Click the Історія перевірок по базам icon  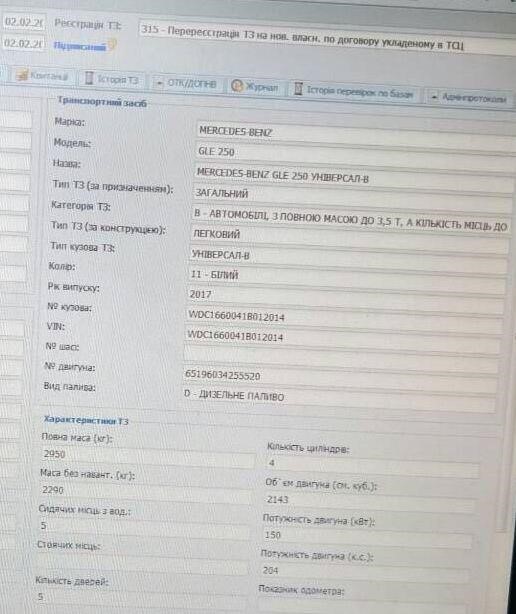(x=298, y=89)
